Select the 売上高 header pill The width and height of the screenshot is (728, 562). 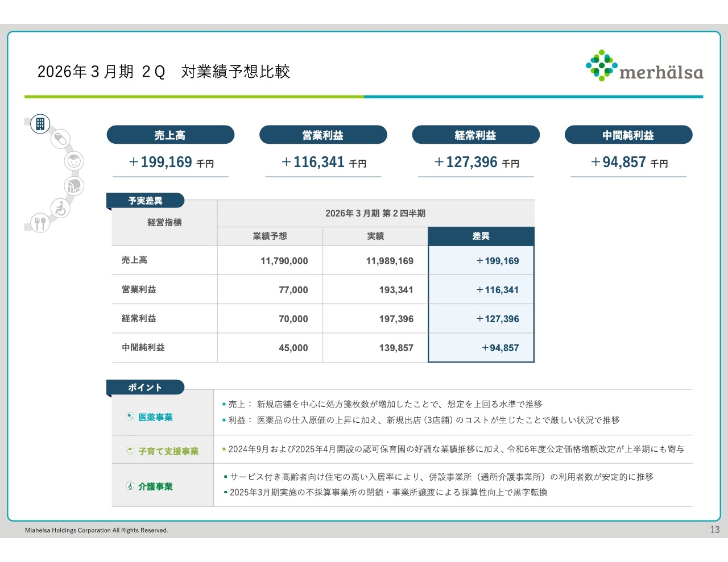[170, 135]
